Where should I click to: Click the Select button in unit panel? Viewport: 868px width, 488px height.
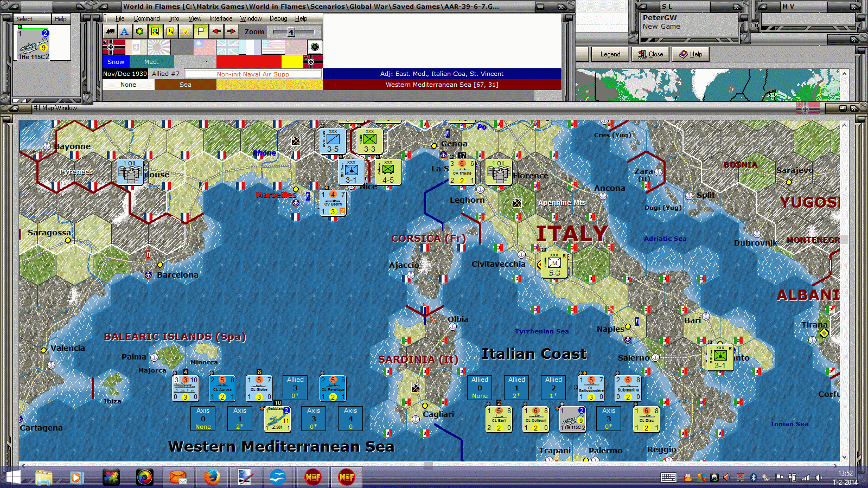pos(32,18)
